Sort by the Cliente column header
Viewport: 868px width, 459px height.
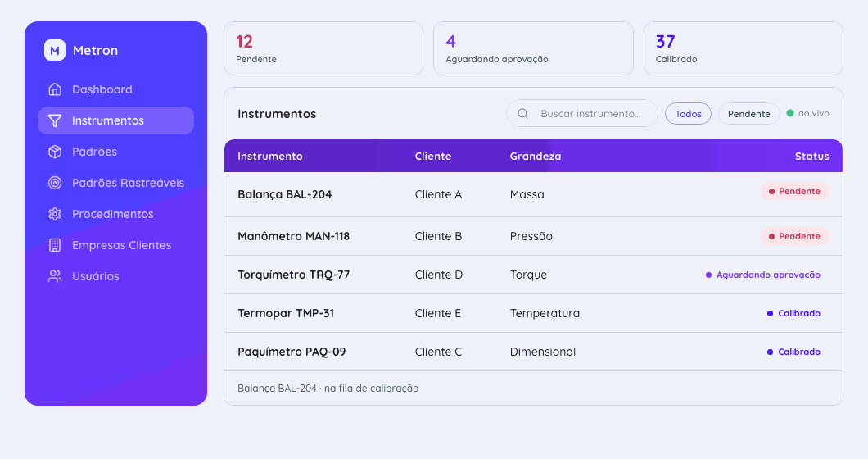coord(433,157)
